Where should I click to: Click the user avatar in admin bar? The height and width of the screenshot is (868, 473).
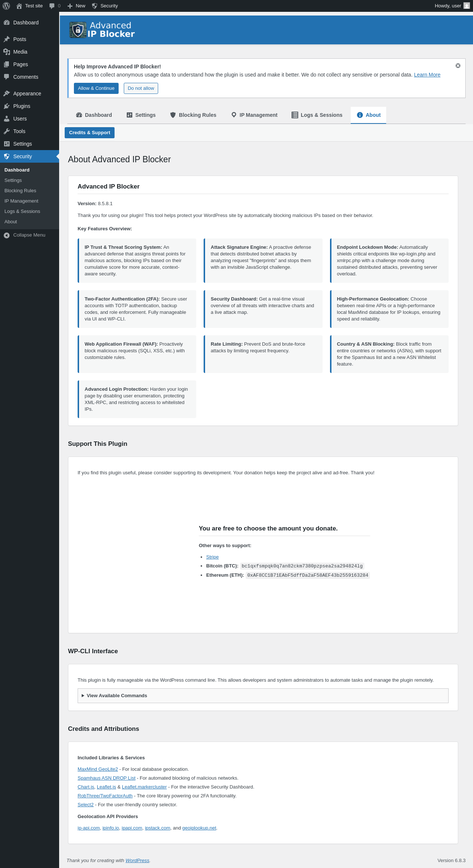click(467, 6)
